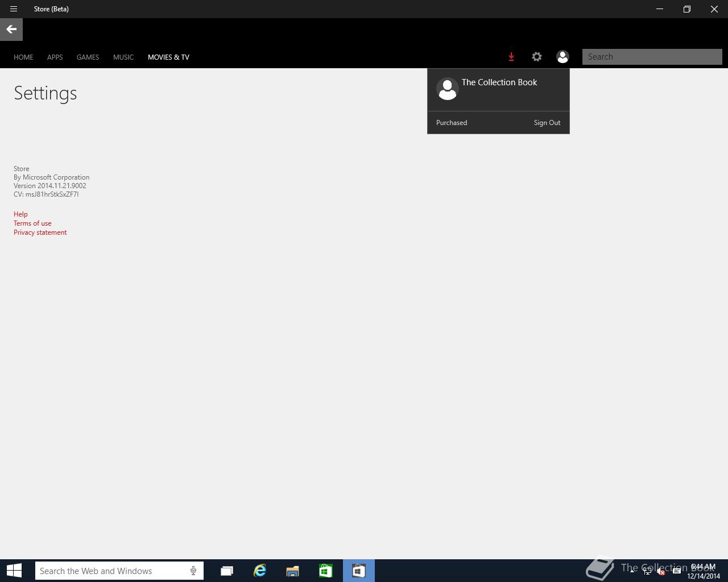
Task: Open the Windows Start button
Action: coord(14,571)
